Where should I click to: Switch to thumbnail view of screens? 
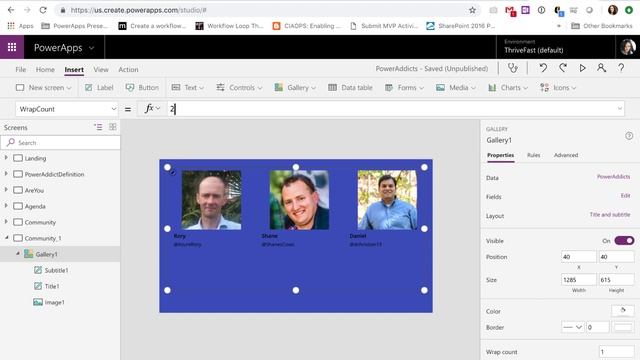113,127
